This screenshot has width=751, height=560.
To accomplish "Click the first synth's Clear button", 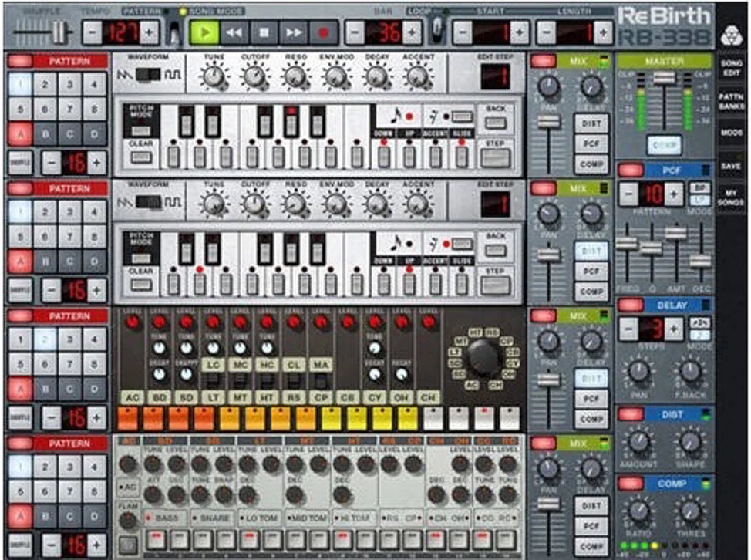I will pyautogui.click(x=140, y=157).
